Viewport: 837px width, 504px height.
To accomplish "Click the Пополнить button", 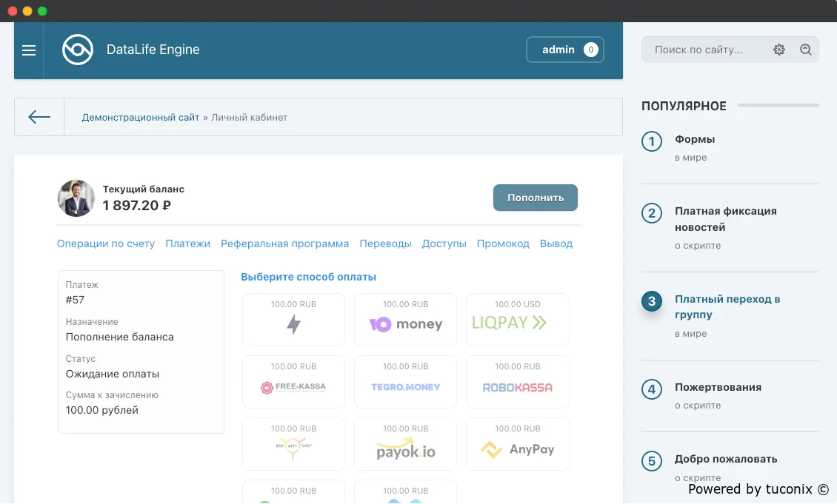I will [536, 198].
